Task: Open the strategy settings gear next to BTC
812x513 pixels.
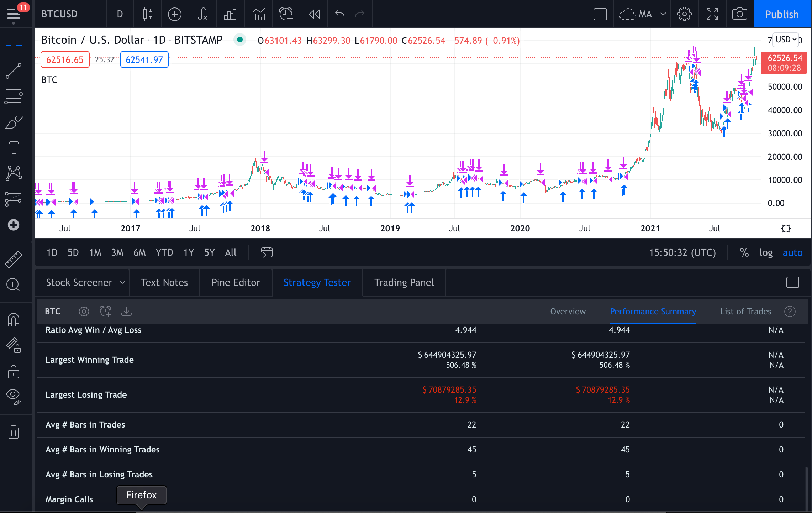Action: 84,312
